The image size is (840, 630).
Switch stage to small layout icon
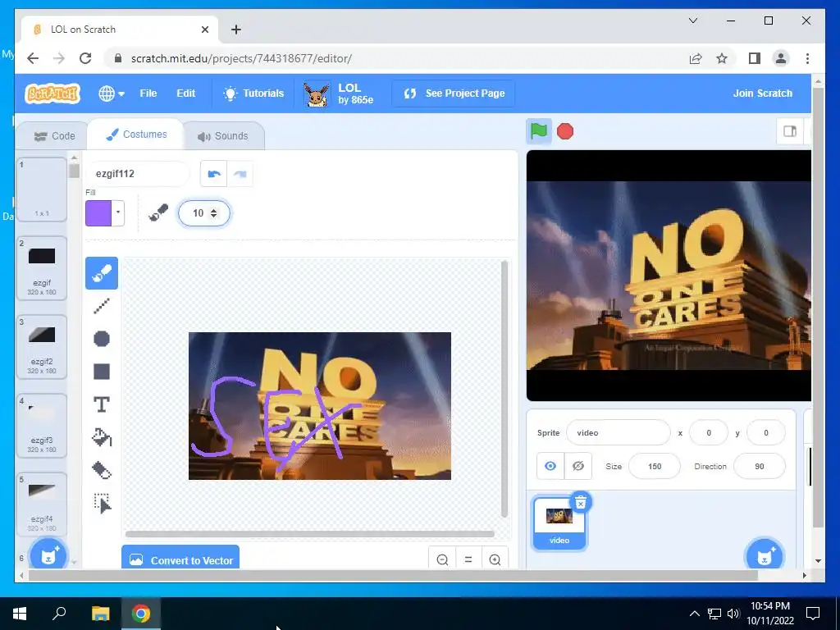click(x=790, y=131)
